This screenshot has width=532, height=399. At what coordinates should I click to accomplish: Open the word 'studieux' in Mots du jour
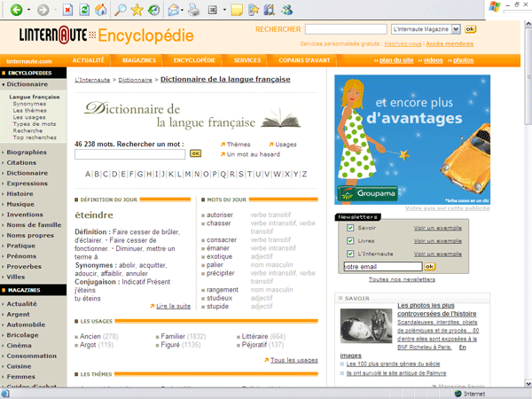pyautogui.click(x=219, y=298)
